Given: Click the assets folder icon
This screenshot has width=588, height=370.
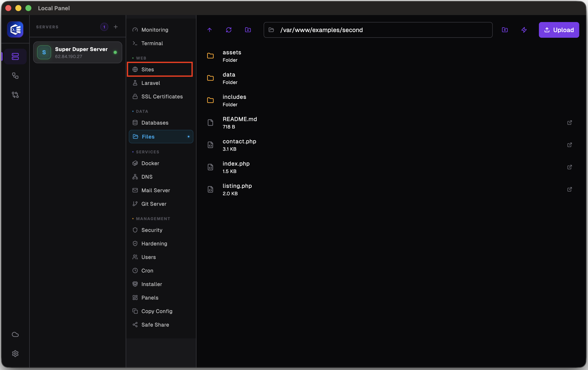Looking at the screenshot, I should coord(210,56).
